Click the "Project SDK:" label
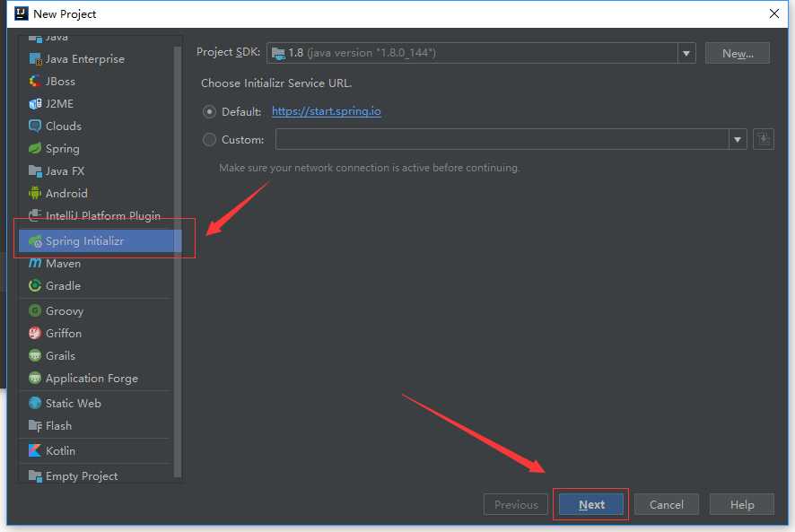The image size is (795, 532). 228,52
